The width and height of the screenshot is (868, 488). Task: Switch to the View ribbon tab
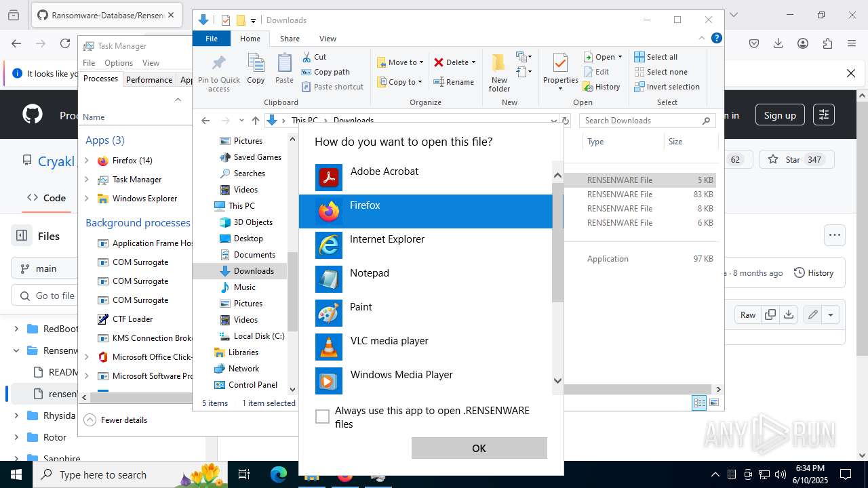coord(328,39)
